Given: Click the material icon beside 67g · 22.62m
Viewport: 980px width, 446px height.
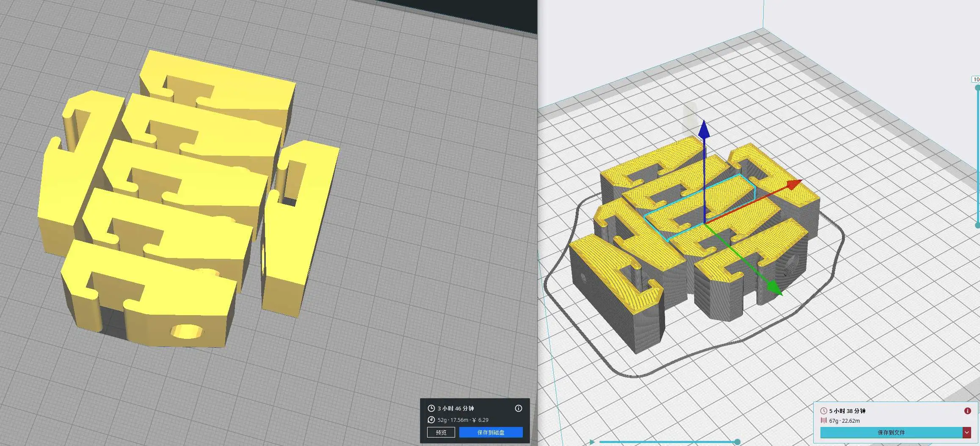Looking at the screenshot, I should point(823,421).
